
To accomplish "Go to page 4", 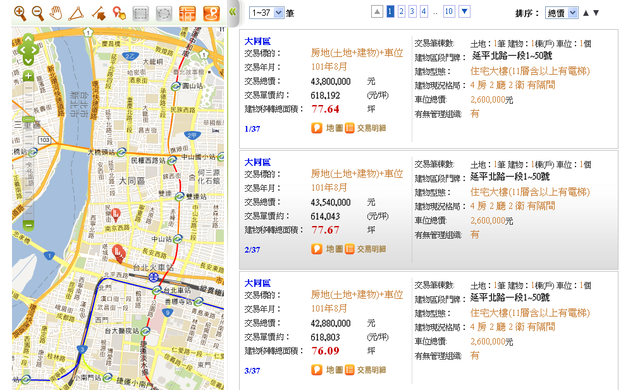I will [x=424, y=11].
